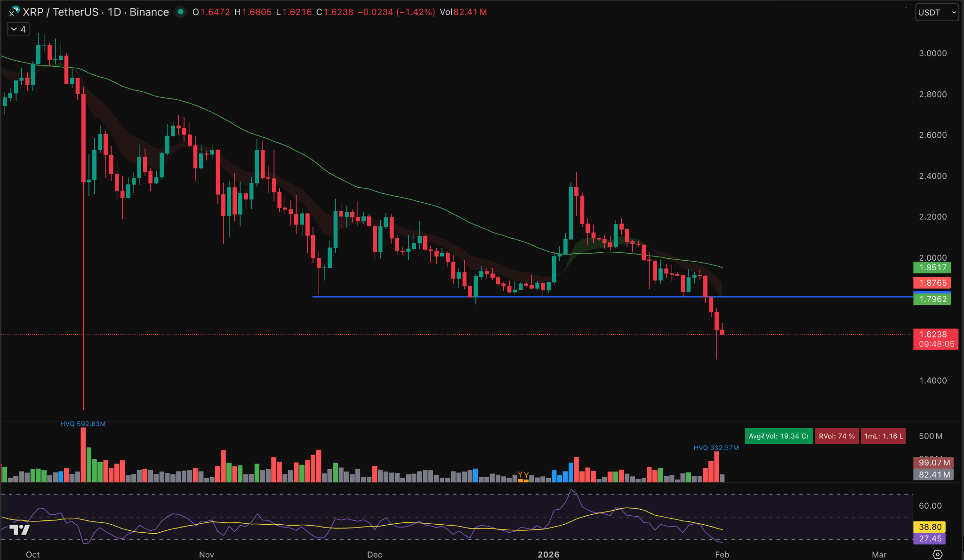The image size is (964, 560).
Task: Click the HVQ 592.83M volume label
Action: pyautogui.click(x=83, y=424)
